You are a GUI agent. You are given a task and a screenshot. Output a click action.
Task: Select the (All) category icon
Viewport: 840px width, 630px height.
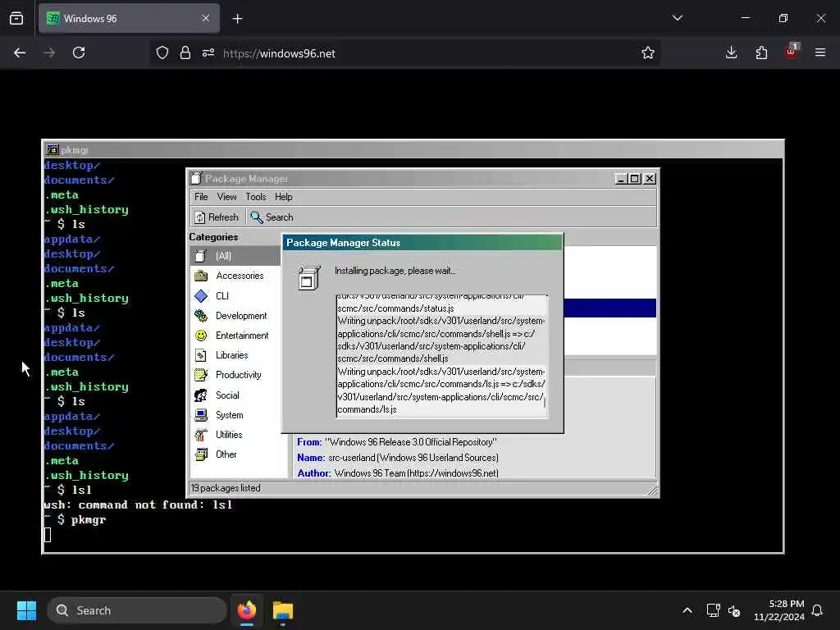coord(200,256)
